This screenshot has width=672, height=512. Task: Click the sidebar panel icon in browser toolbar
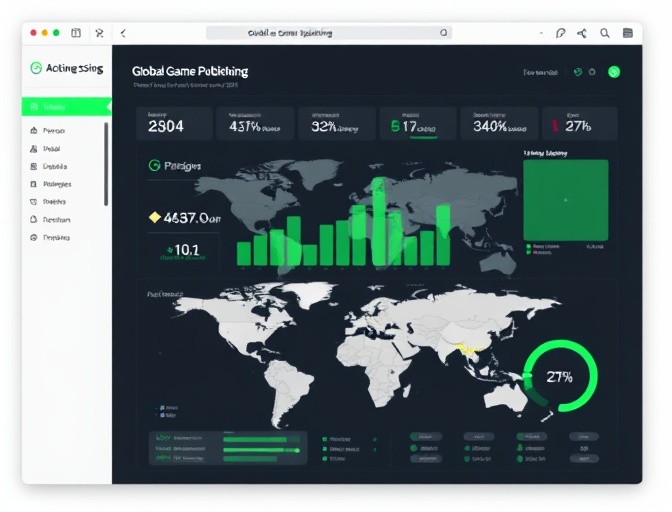click(x=75, y=33)
